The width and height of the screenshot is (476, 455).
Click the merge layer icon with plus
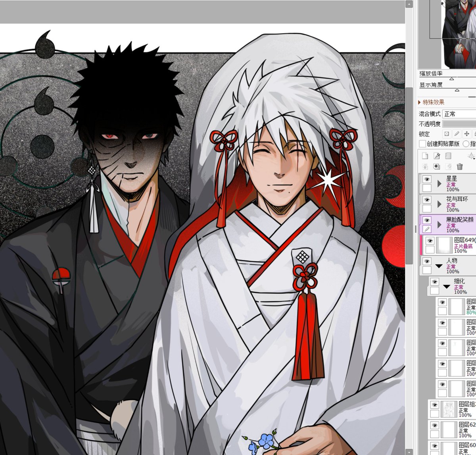pos(436,167)
